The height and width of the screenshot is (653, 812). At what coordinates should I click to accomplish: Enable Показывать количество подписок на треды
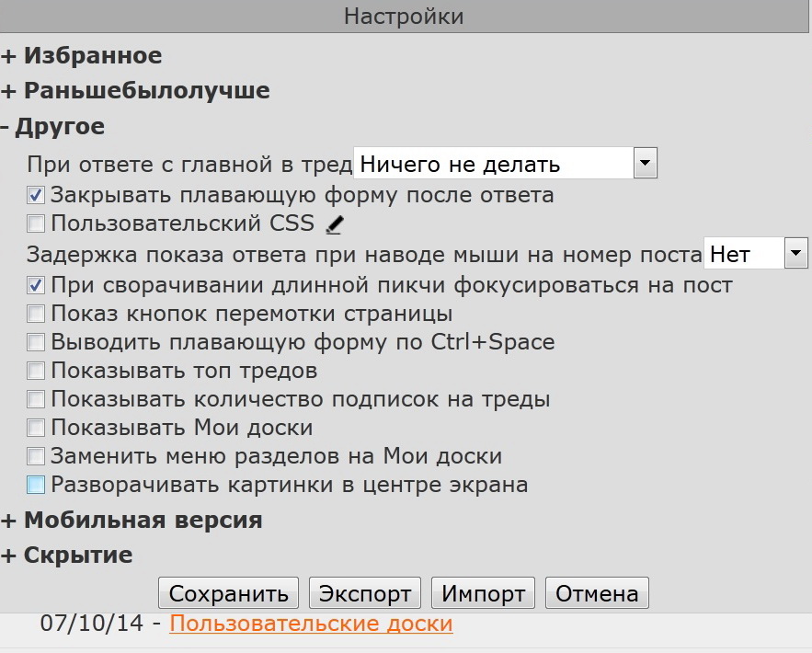pyautogui.click(x=36, y=400)
